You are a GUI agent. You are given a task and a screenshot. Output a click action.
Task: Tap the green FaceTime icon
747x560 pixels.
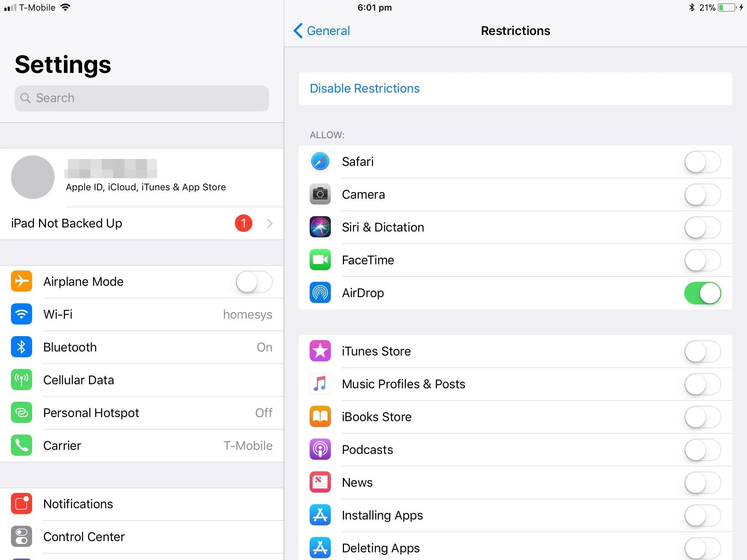pyautogui.click(x=320, y=260)
